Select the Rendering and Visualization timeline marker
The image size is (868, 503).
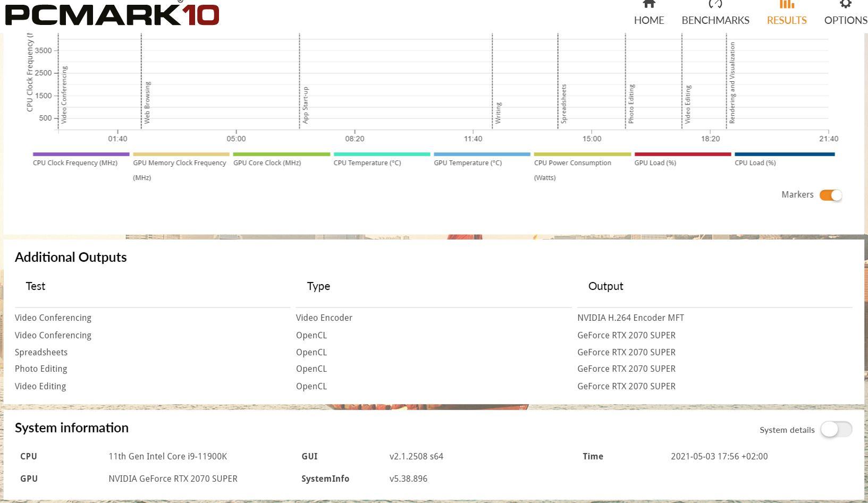[x=732, y=83]
